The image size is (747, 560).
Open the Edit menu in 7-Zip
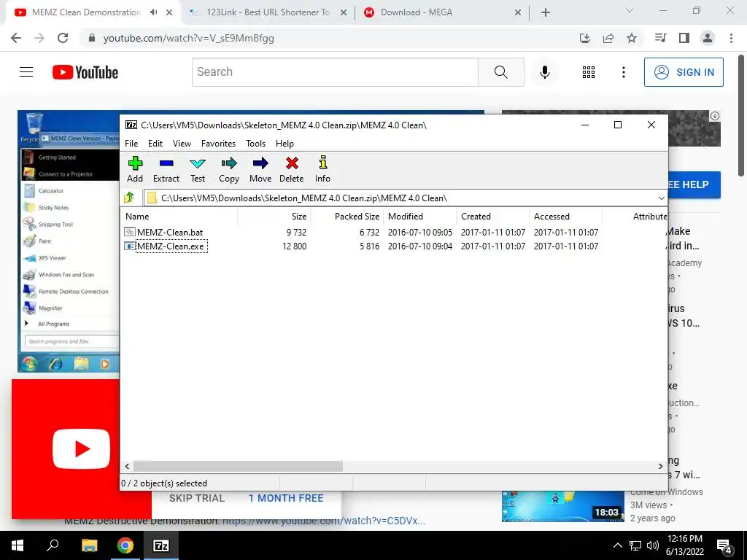point(155,144)
